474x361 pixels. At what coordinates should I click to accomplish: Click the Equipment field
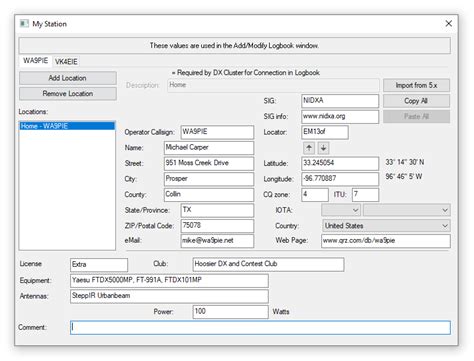coord(169,280)
